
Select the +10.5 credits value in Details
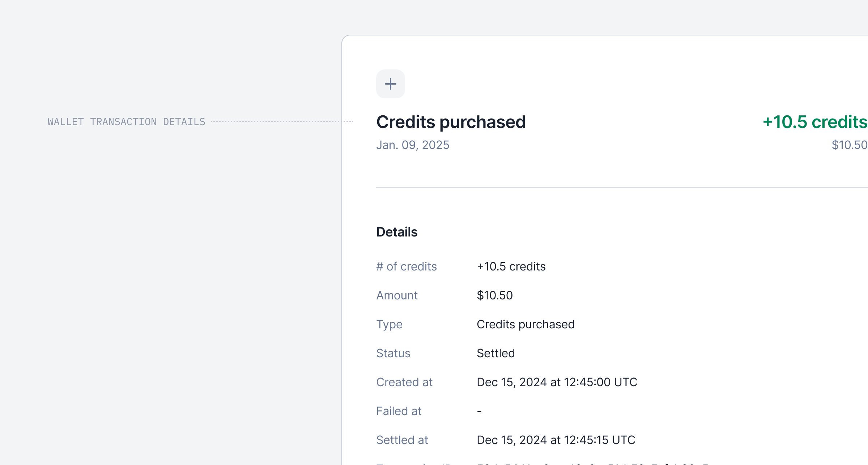point(511,266)
